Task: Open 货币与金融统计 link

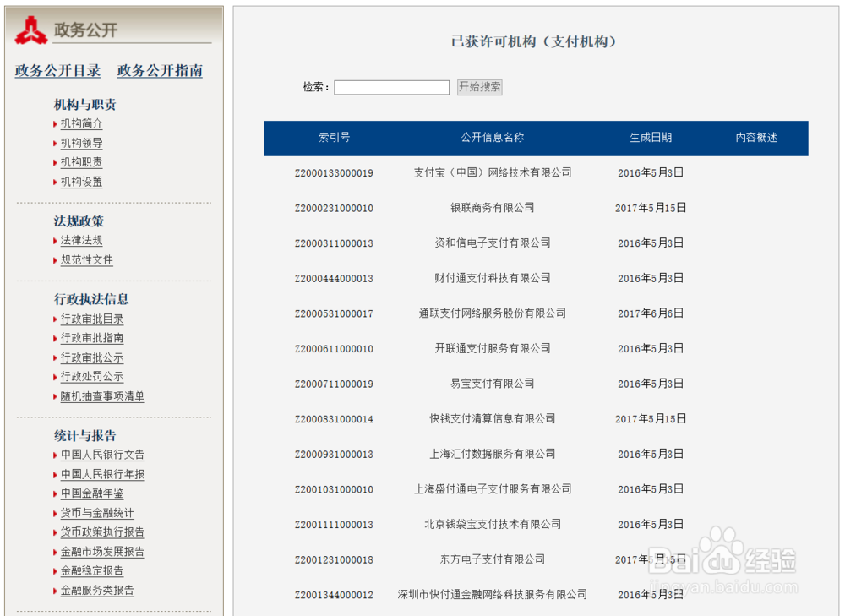Action: click(97, 513)
